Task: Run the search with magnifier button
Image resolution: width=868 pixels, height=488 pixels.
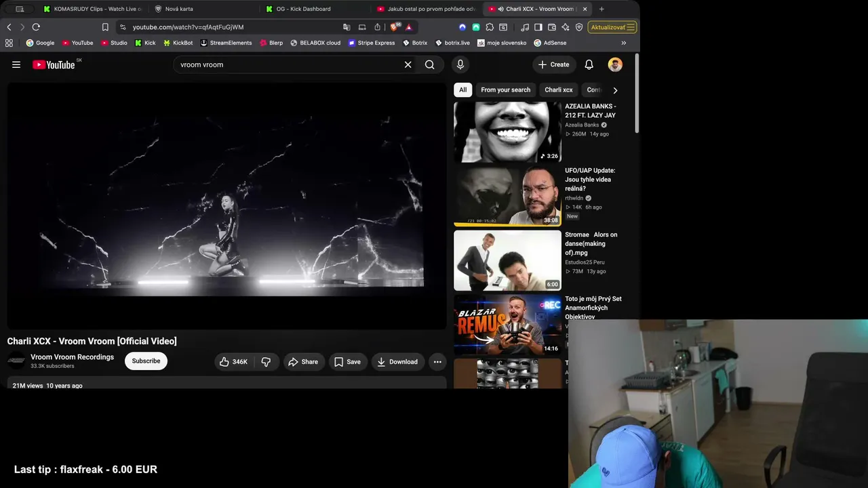Action: (430, 64)
